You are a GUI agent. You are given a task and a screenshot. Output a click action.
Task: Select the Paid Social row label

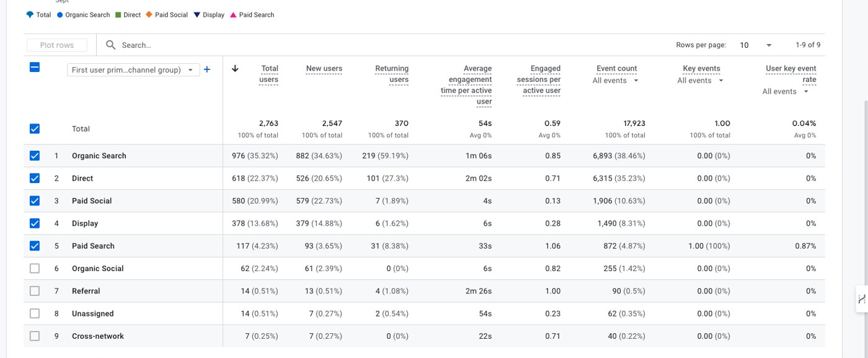tap(92, 200)
